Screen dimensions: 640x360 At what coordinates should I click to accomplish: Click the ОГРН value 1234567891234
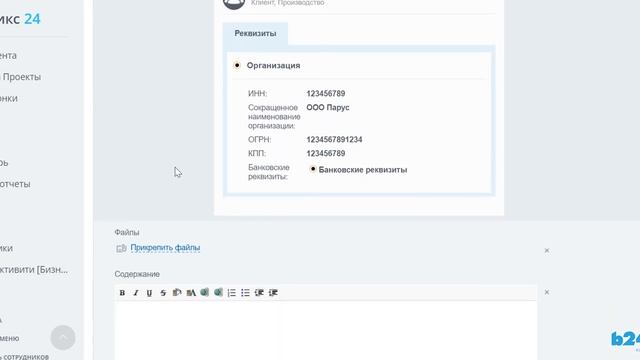coord(334,140)
